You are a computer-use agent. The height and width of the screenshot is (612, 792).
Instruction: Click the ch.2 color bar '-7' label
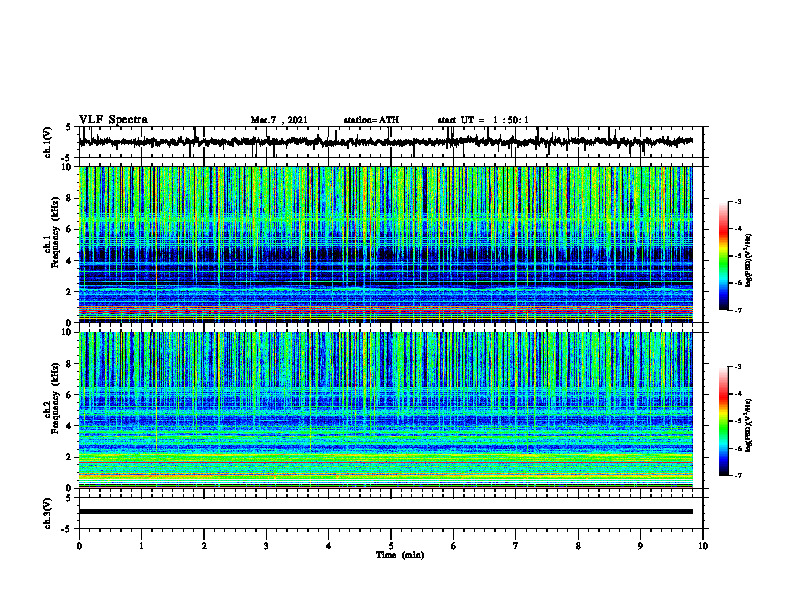coord(738,475)
